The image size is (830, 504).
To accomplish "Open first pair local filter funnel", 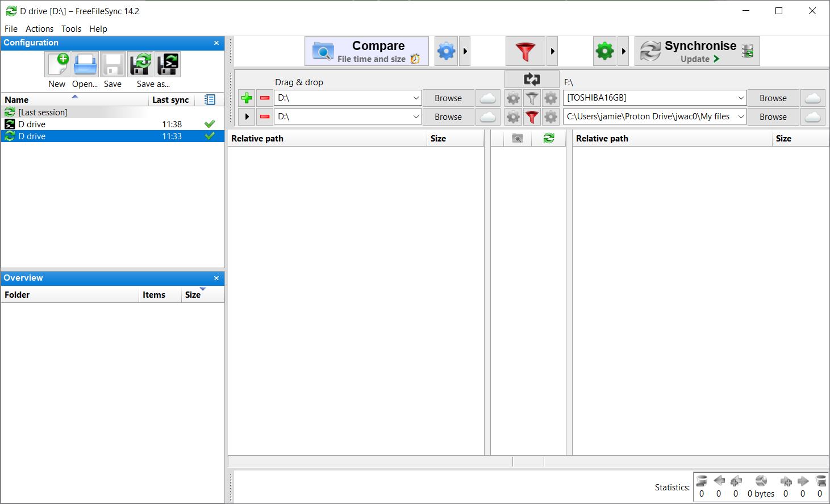I will tap(532, 98).
